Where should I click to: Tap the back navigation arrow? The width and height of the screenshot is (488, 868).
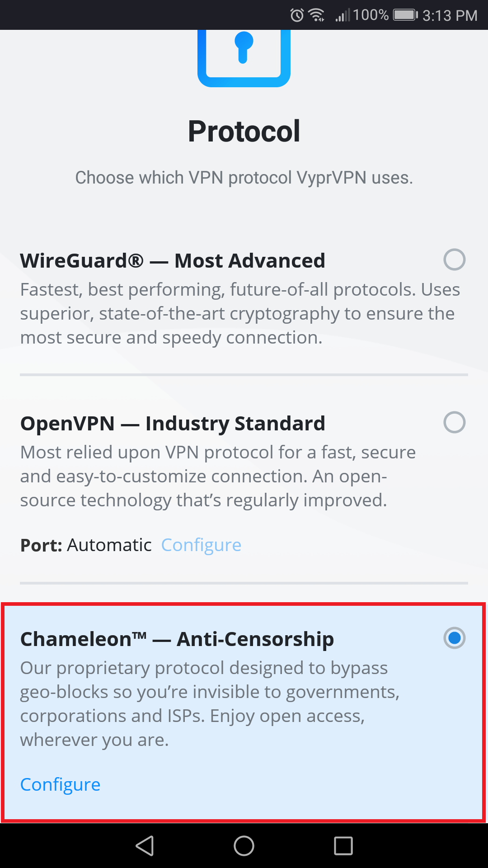145,846
